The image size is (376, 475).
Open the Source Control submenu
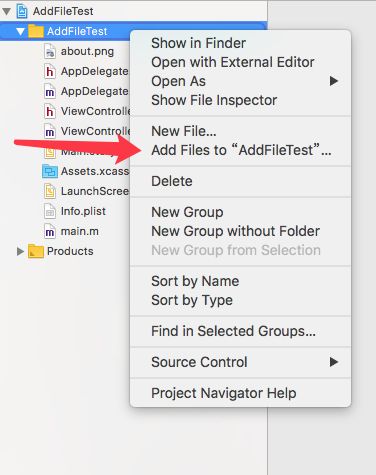point(240,362)
